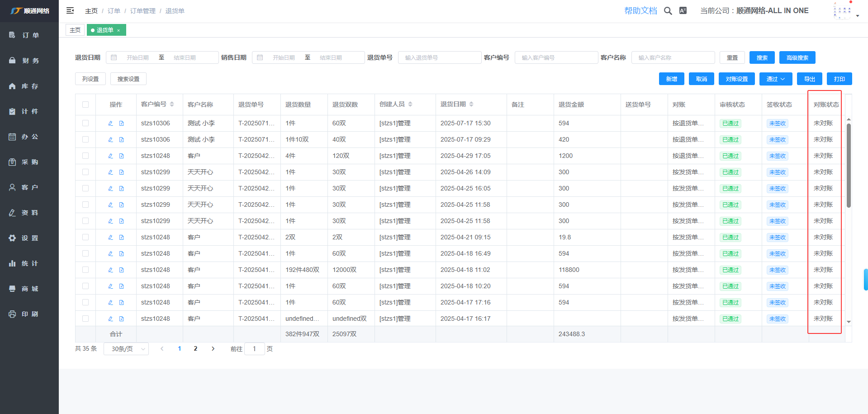Click the 取消 button

(702, 79)
